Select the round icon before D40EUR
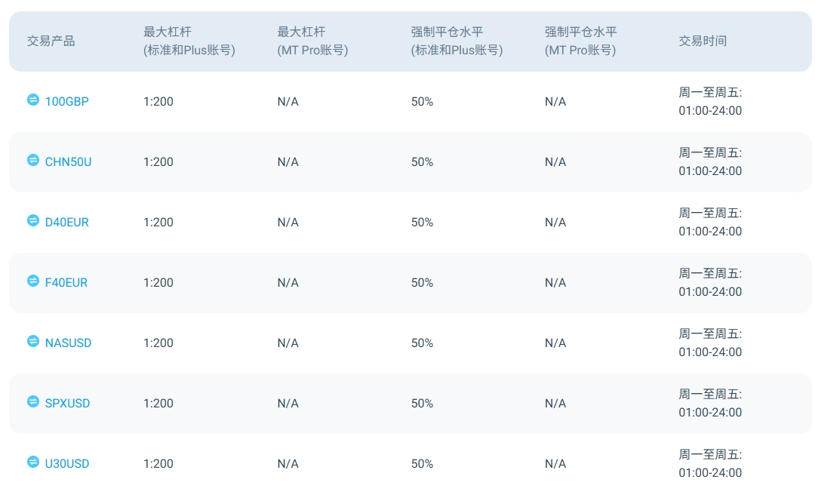The height and width of the screenshot is (504, 815). click(x=33, y=220)
